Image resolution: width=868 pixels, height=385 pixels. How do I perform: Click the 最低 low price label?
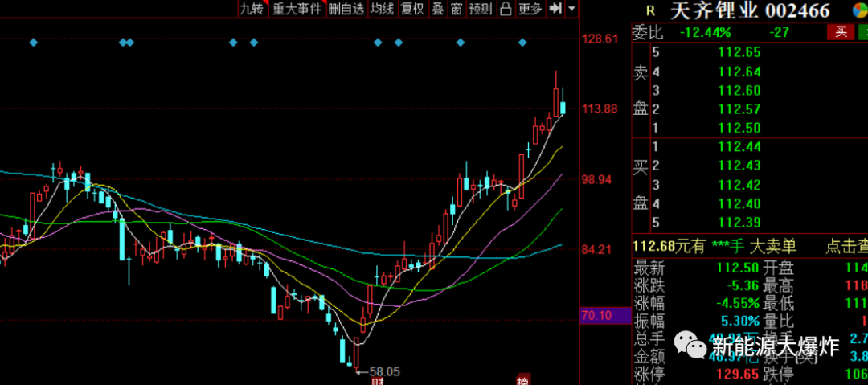point(778,304)
